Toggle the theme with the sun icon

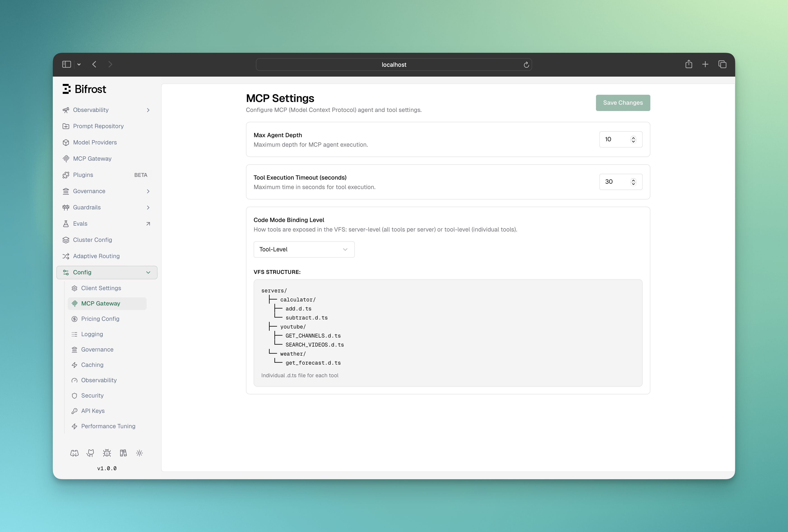coord(139,453)
